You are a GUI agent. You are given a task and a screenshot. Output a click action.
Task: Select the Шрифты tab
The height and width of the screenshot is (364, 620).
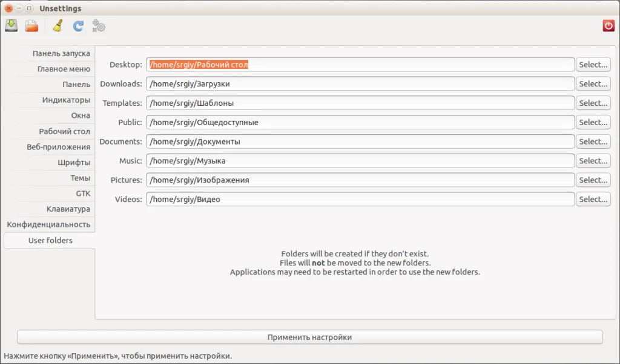coord(55,162)
